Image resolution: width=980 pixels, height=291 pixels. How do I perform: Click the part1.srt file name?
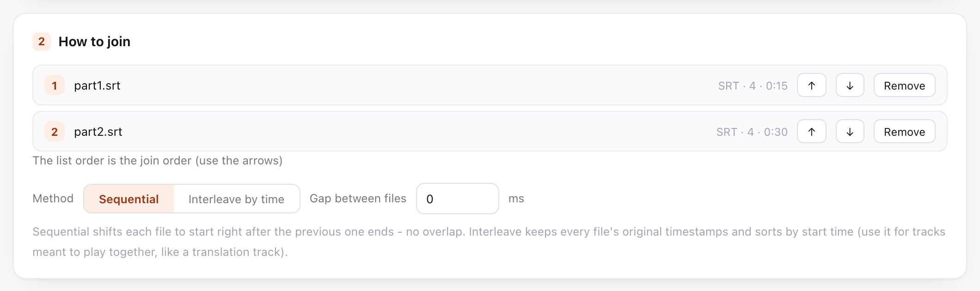coord(97,85)
